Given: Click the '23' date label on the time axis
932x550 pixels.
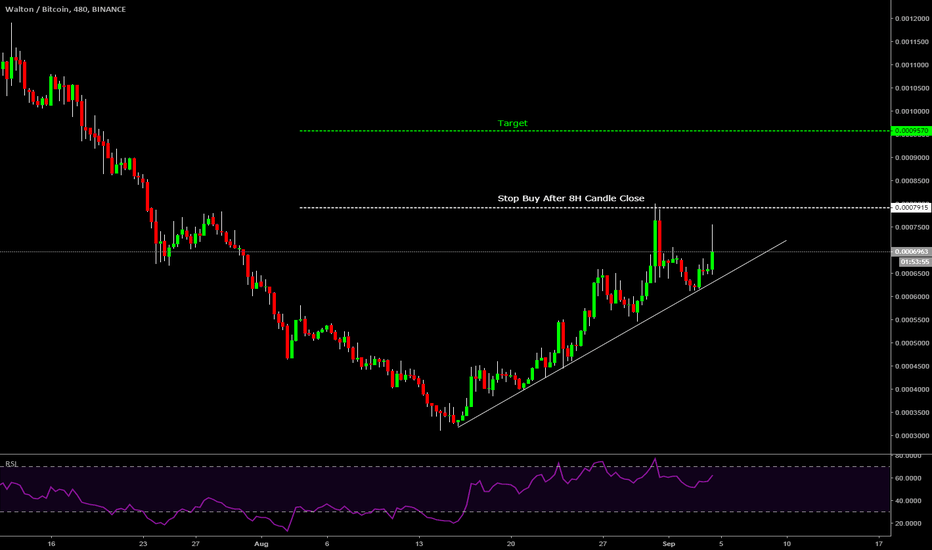Looking at the screenshot, I should point(143,543).
